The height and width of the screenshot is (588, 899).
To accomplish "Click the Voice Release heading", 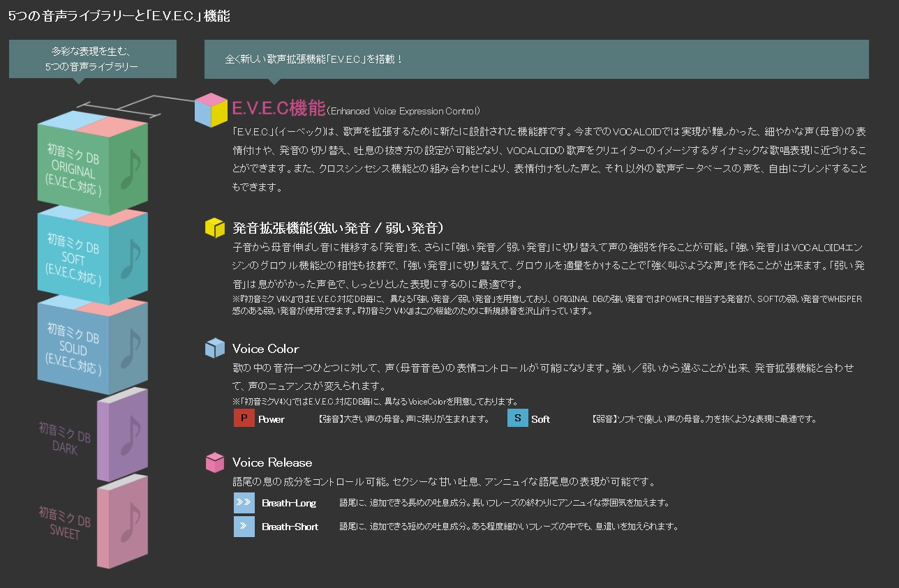I will click(x=272, y=462).
